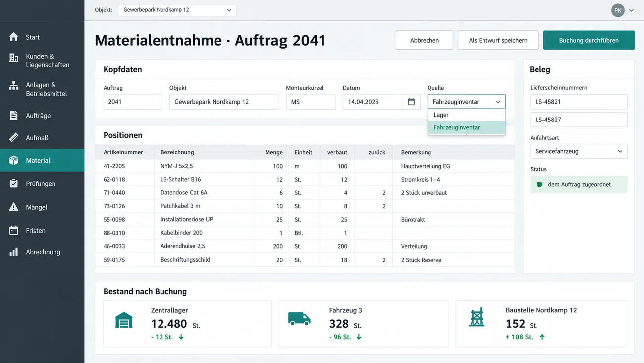Viewport: 644px width, 363px height.
Task: Select Lager option in Quelle list
Action: pyautogui.click(x=466, y=115)
